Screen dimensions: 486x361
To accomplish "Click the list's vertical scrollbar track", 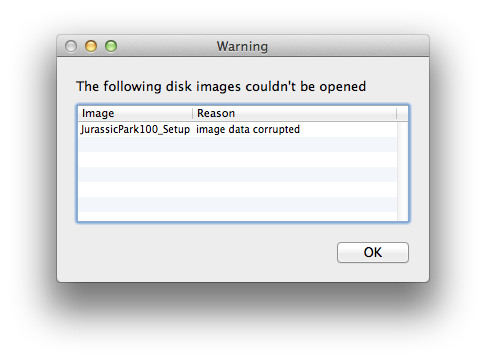I will 403,171.
